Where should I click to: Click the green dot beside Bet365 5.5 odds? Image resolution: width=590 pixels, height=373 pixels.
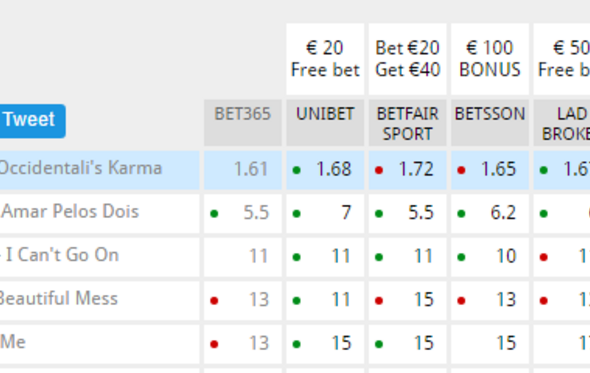click(x=214, y=214)
